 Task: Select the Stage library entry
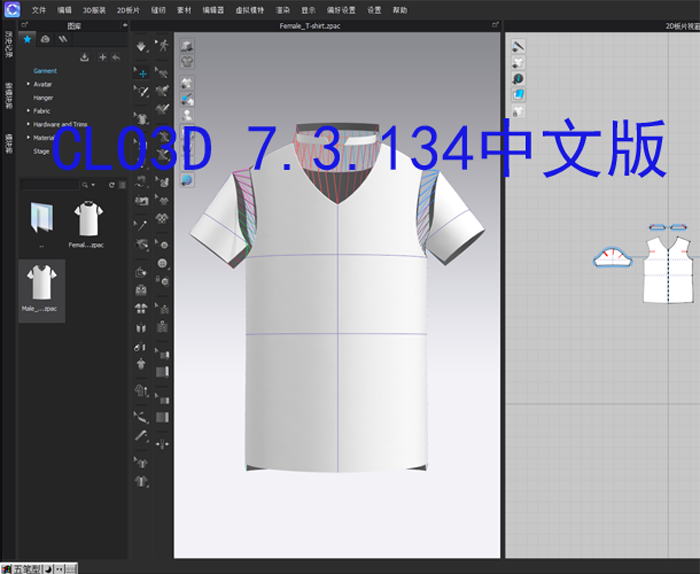tap(41, 151)
